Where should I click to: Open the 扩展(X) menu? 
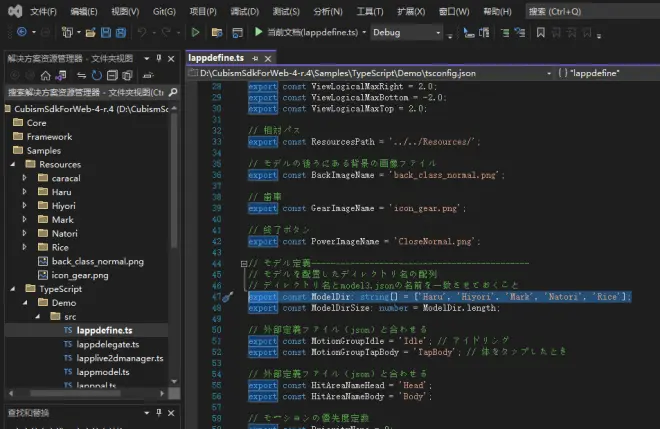411,11
